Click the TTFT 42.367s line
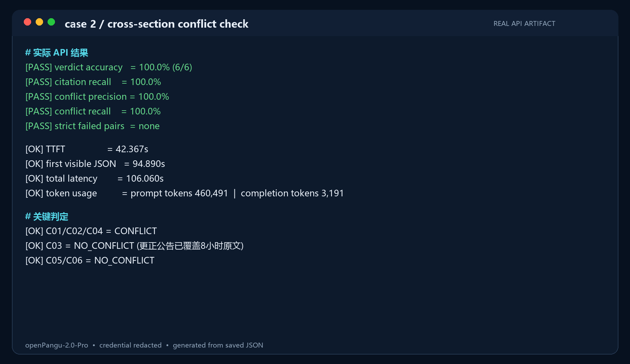Image resolution: width=630 pixels, height=364 pixels. (x=87, y=149)
